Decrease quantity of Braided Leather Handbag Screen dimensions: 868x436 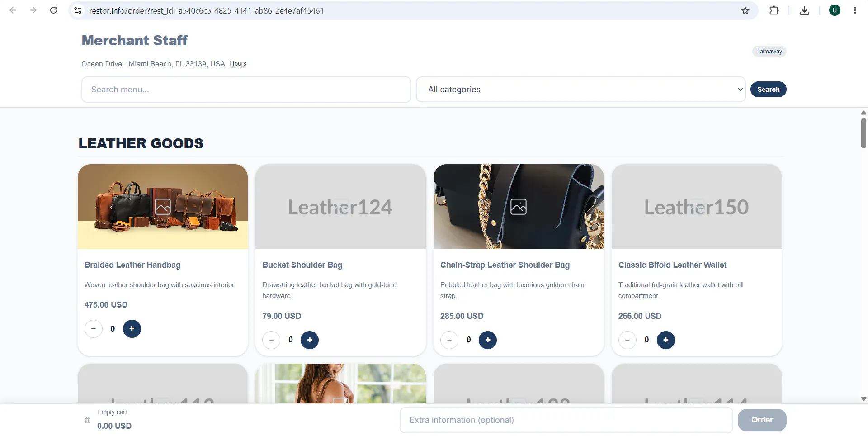(x=94, y=329)
